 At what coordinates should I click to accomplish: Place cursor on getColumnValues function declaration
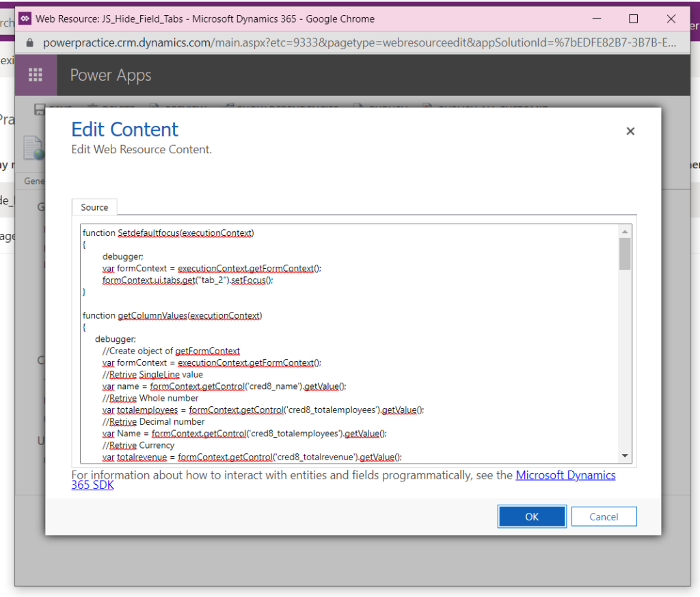tap(172, 315)
